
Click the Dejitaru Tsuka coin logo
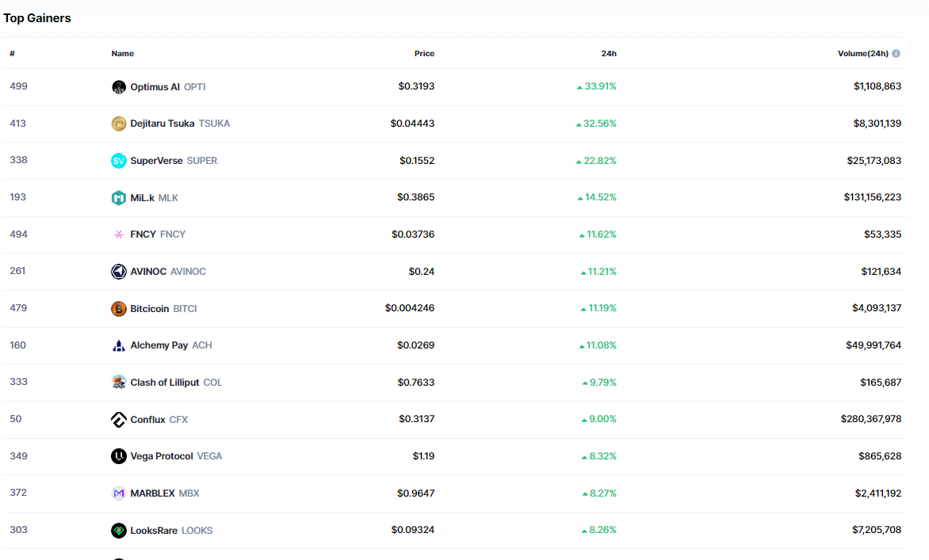point(119,124)
